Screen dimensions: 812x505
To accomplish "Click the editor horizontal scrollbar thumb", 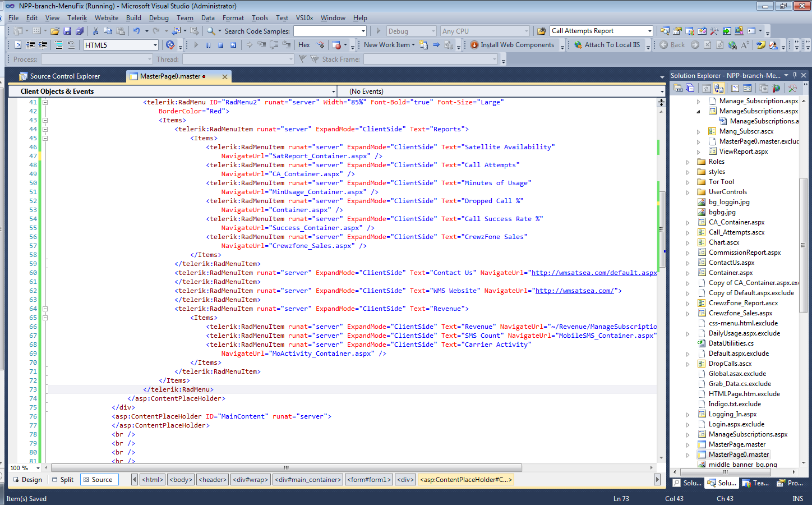I will [286, 467].
